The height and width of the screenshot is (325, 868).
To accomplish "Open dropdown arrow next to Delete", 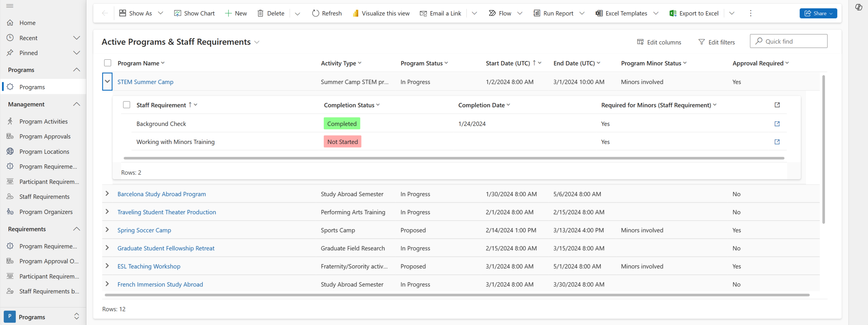I will (x=297, y=14).
